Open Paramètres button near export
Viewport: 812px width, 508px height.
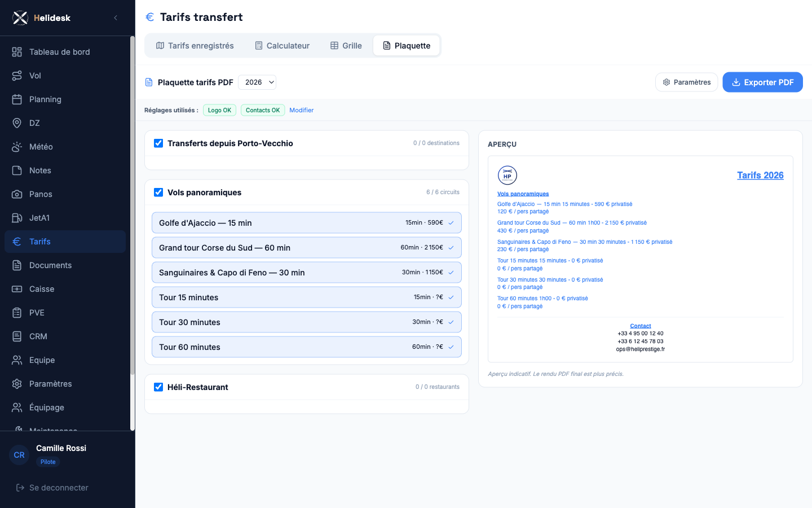[686, 82]
